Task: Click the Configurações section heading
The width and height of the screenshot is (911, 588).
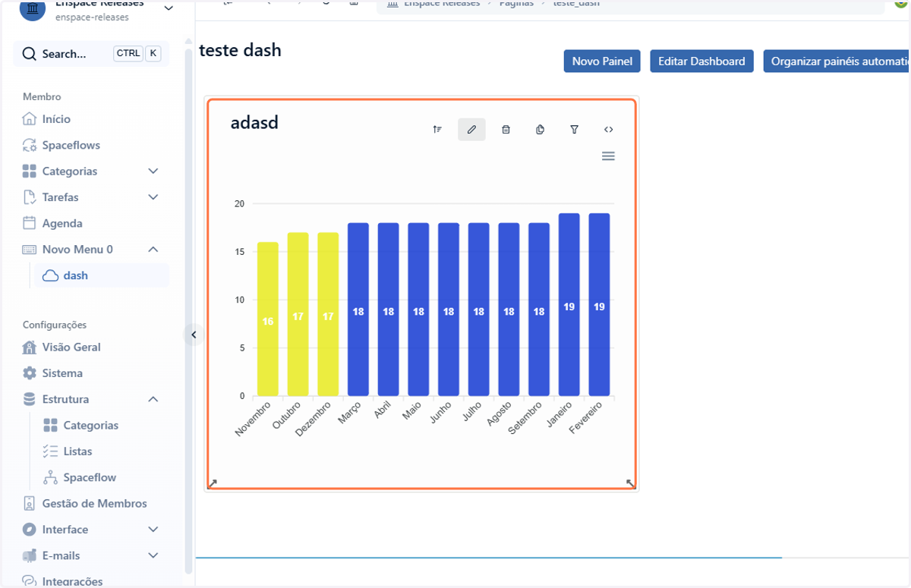Action: click(x=55, y=325)
